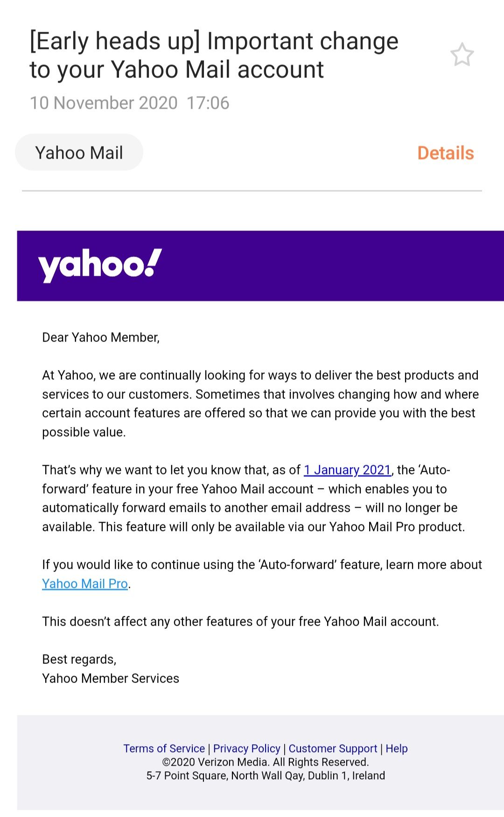Image resolution: width=504 pixels, height=817 pixels.
Task: Tap the "Yahoo Member Services" signature
Action: [x=111, y=678]
